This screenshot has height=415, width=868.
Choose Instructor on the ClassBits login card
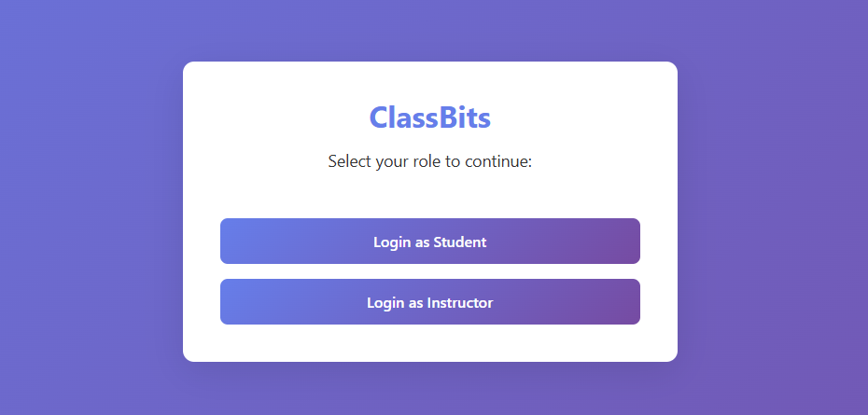[x=429, y=302]
